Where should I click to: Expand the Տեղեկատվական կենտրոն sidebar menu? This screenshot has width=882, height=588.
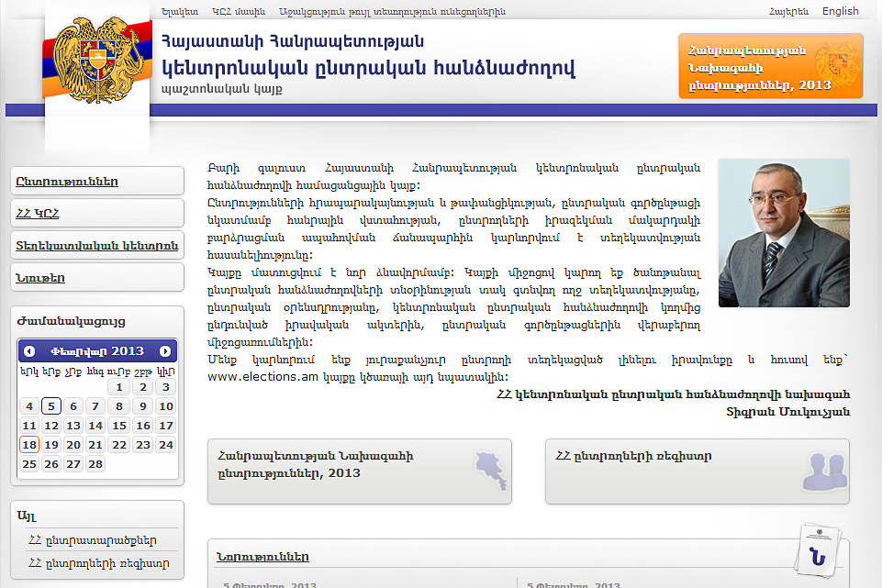[97, 246]
